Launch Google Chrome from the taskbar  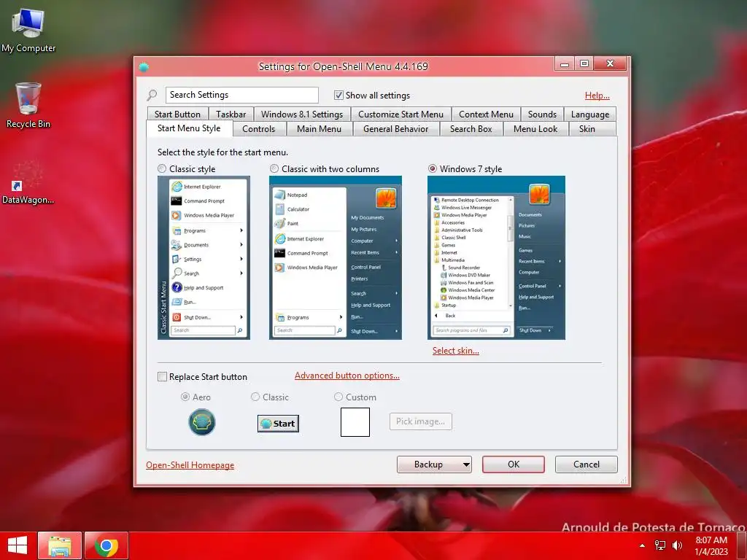[107, 545]
